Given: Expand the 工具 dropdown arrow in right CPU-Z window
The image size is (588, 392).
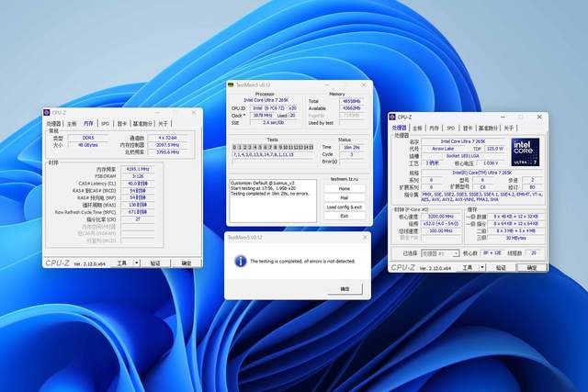Looking at the screenshot, I should click(482, 267).
